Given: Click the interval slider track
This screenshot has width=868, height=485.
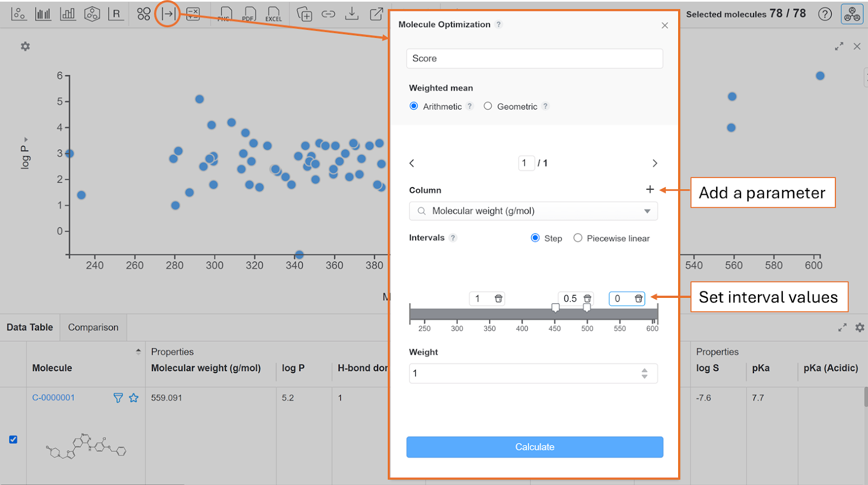Looking at the screenshot, I should tap(533, 314).
